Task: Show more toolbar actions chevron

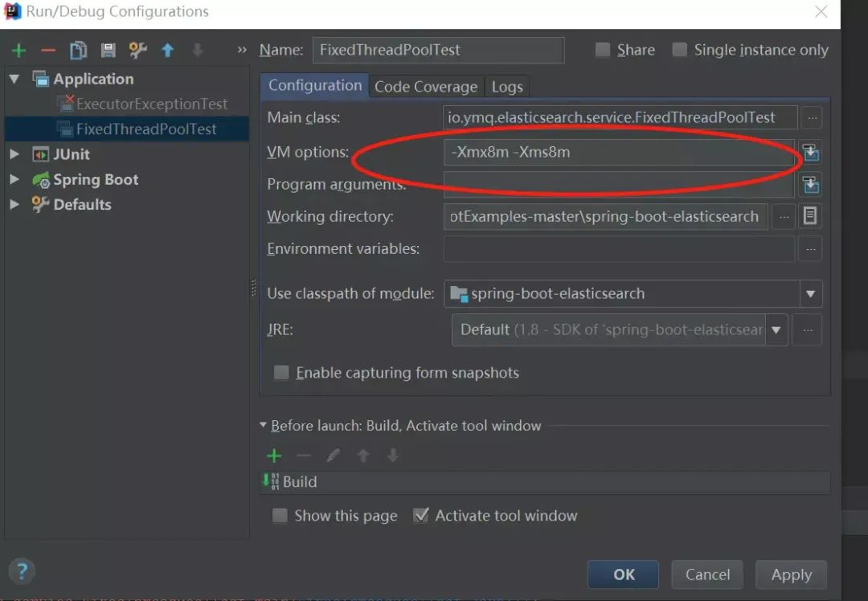Action: tap(242, 50)
